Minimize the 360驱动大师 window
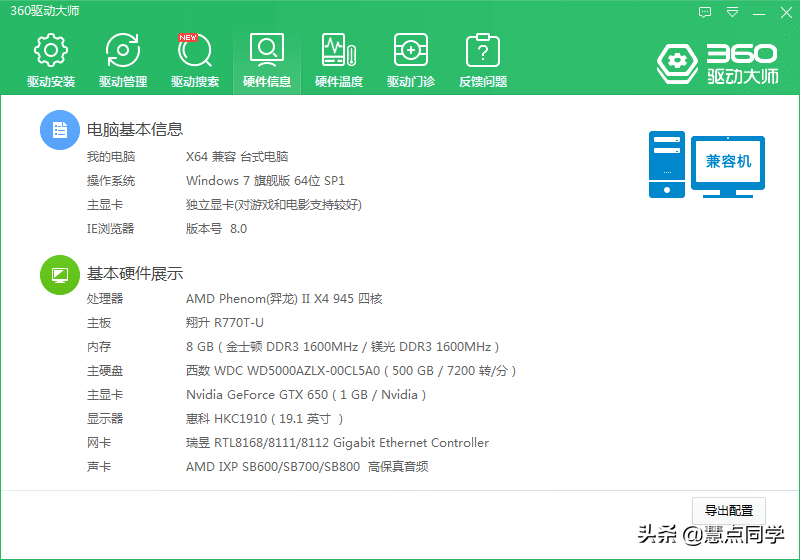 coord(759,13)
